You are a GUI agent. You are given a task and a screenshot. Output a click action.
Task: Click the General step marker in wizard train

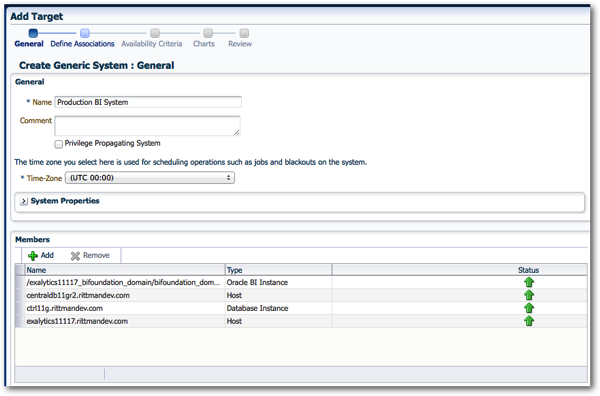coord(33,33)
